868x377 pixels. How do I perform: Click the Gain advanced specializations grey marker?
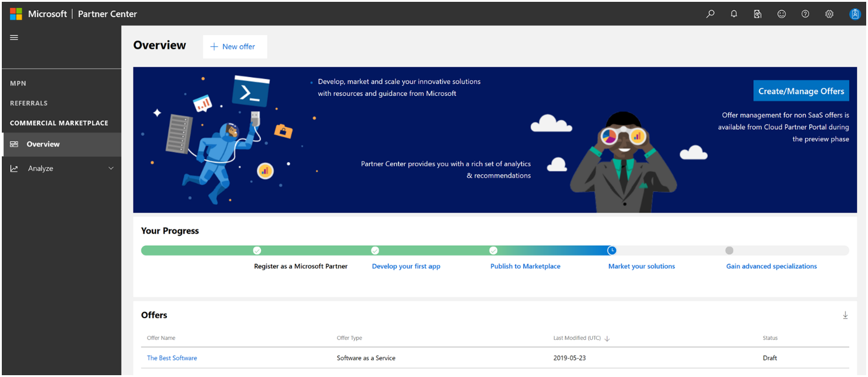[730, 251]
